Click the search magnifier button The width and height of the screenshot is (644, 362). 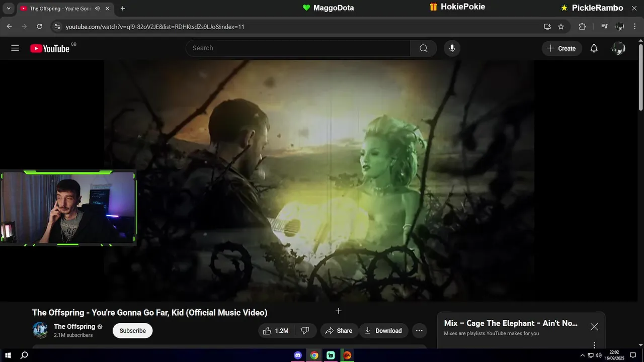(x=424, y=48)
